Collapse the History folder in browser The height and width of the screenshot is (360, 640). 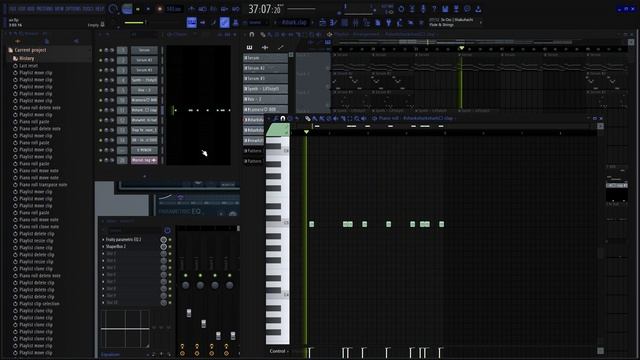coord(27,58)
